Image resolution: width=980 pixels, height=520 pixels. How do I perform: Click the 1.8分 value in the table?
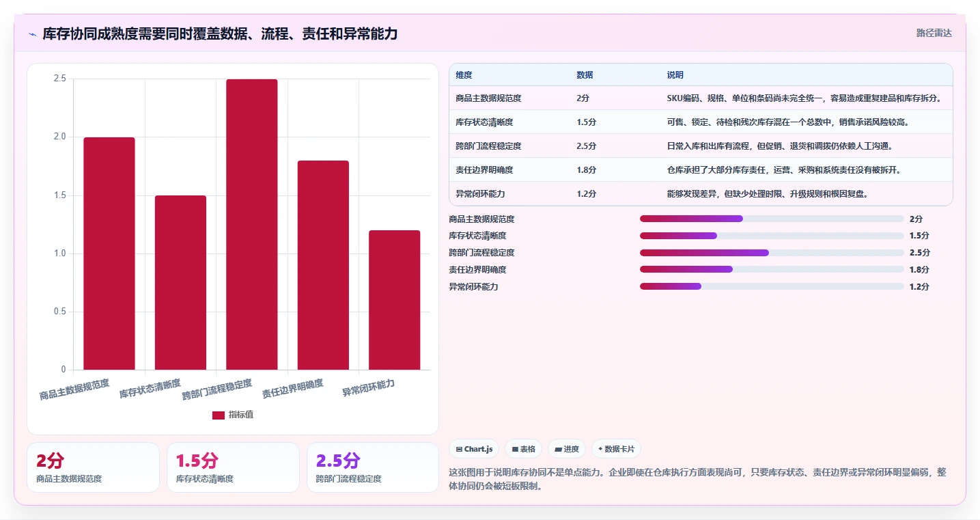[586, 170]
